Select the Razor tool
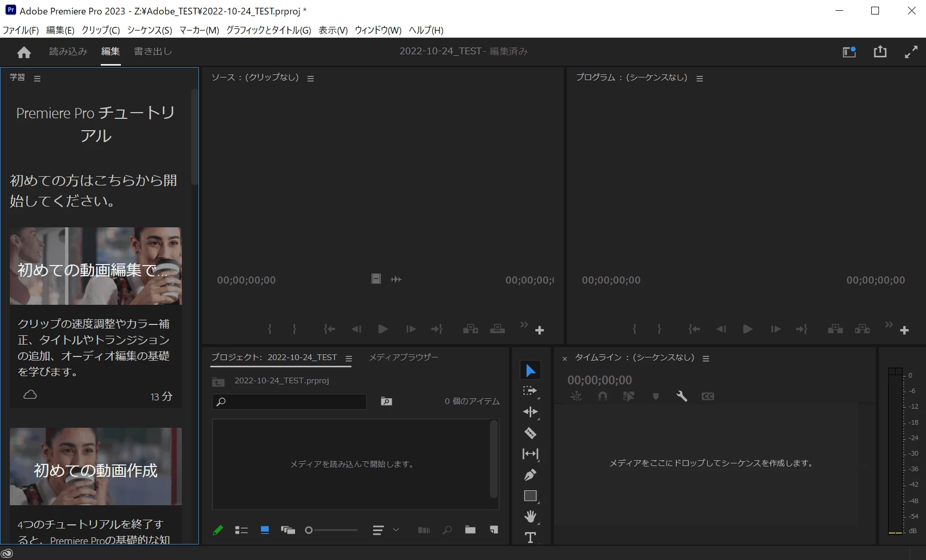This screenshot has height=560, width=926. (x=530, y=433)
